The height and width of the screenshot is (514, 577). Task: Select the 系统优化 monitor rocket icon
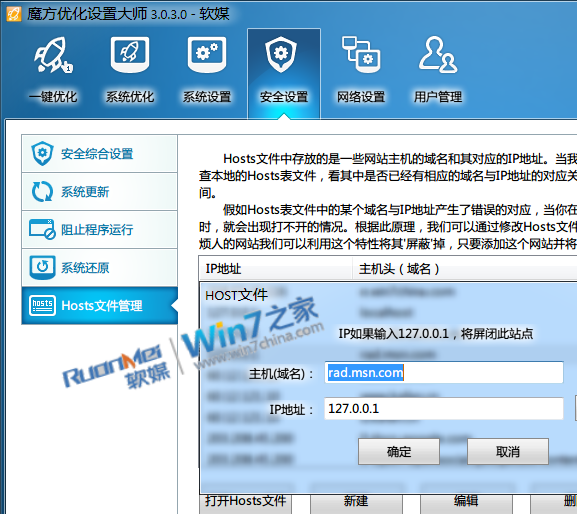coord(130,55)
